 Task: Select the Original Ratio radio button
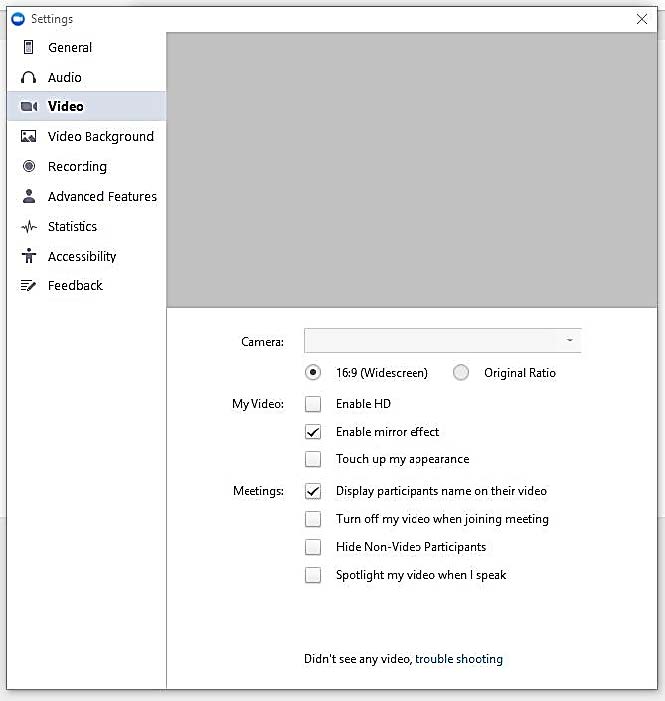click(461, 373)
